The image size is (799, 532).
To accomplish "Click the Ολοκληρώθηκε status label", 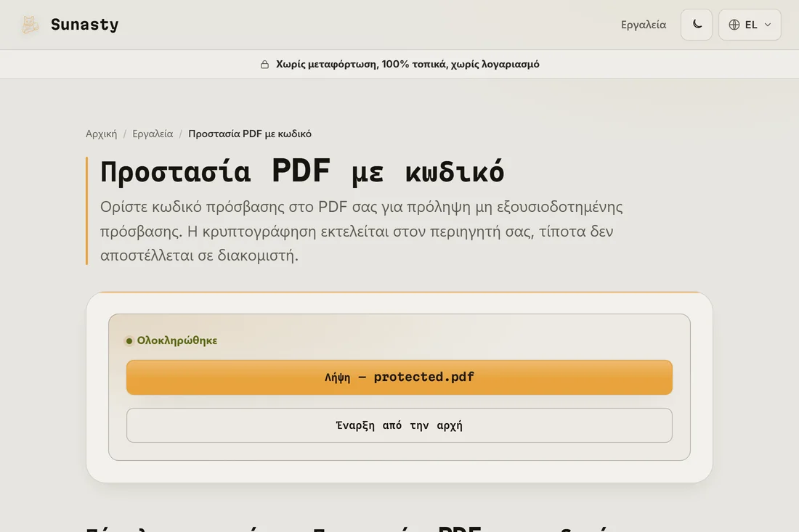I will [x=177, y=340].
